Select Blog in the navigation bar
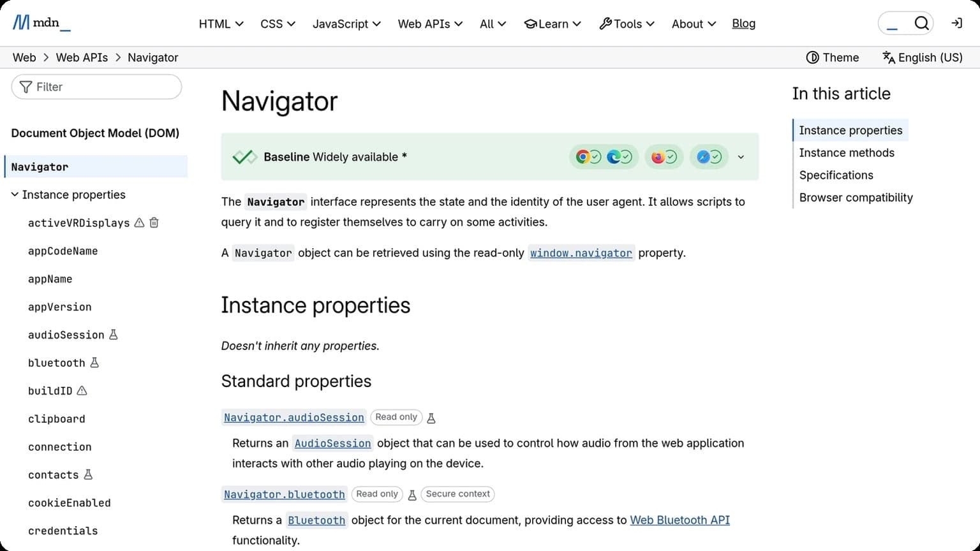This screenshot has width=980, height=551. click(743, 24)
